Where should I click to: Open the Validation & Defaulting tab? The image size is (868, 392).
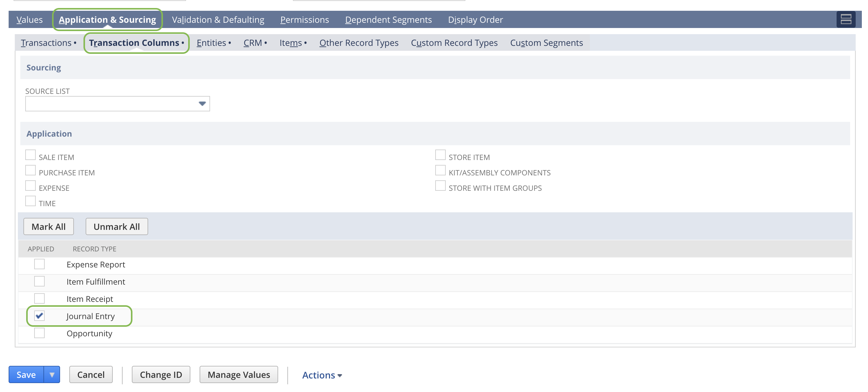pyautogui.click(x=218, y=19)
